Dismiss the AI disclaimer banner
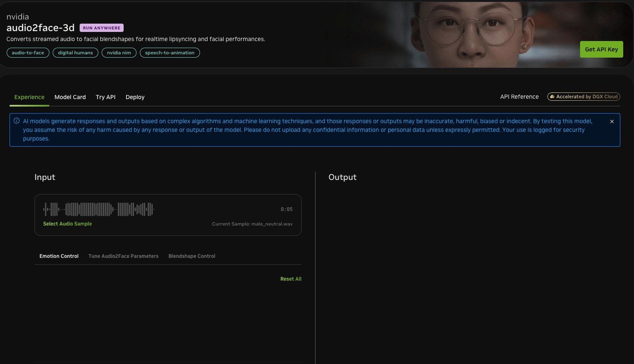This screenshot has height=364, width=634. click(612, 121)
